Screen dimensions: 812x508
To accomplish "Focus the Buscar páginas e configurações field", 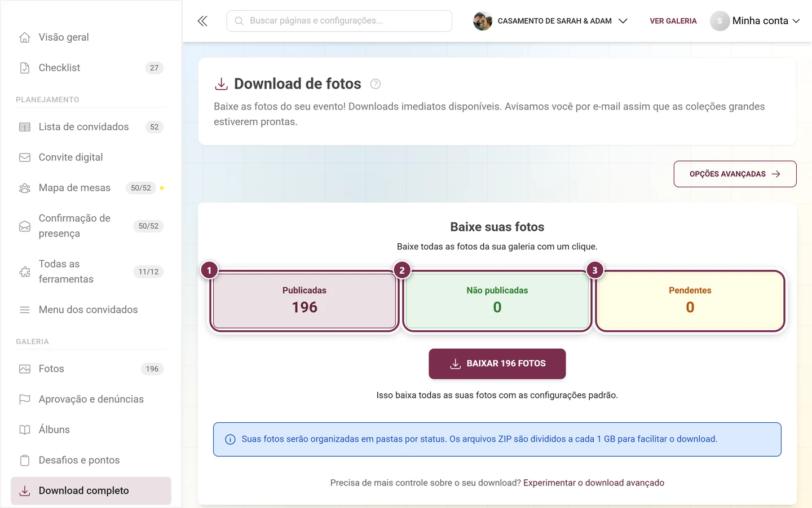I will click(339, 21).
